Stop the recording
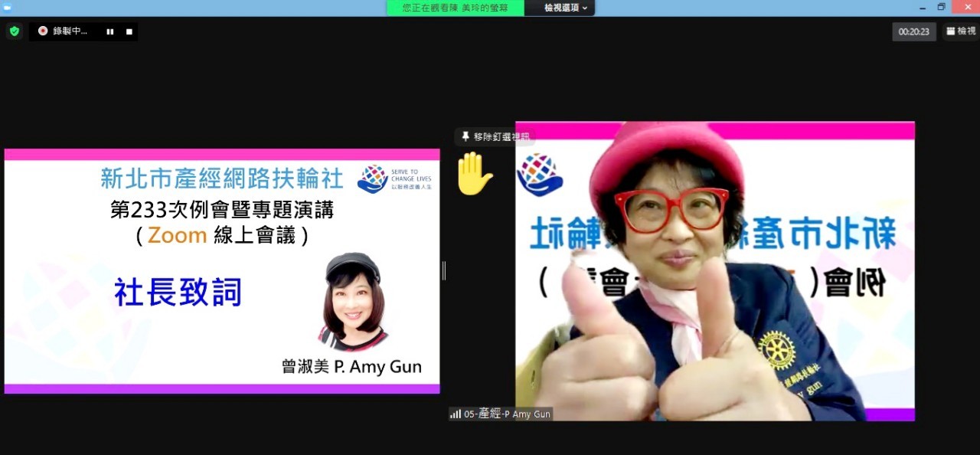980x455 pixels. point(129,31)
